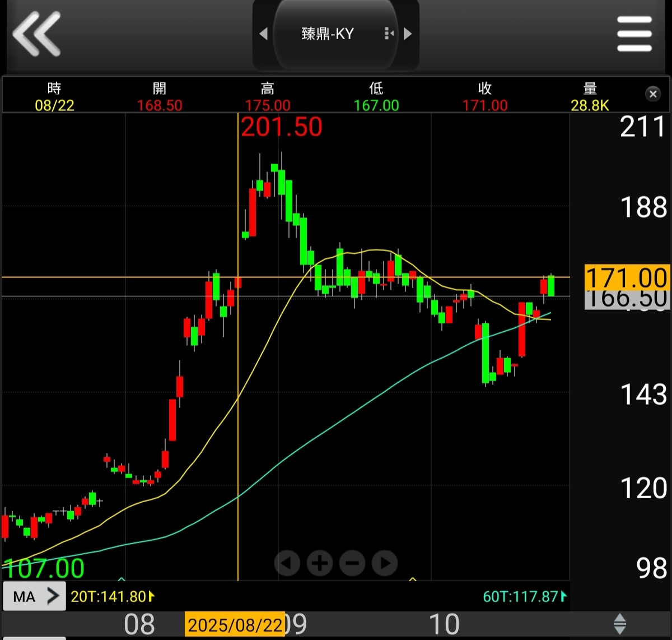The height and width of the screenshot is (640, 672).
Task: Click the 211 price axis label
Action: (x=643, y=127)
